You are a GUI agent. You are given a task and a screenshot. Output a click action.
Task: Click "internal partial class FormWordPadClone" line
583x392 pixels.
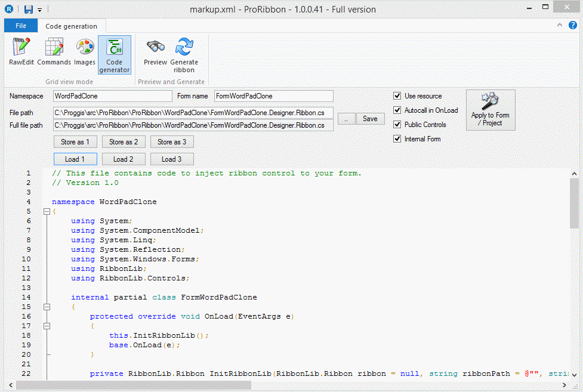164,297
